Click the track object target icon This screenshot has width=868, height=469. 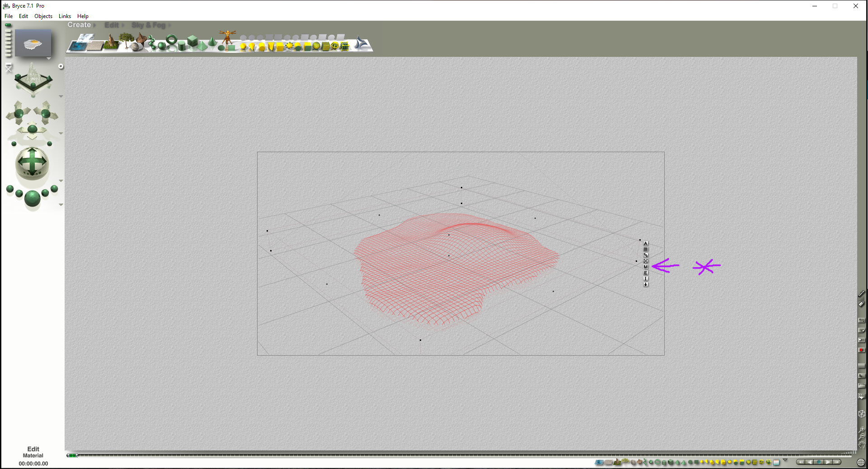646,261
